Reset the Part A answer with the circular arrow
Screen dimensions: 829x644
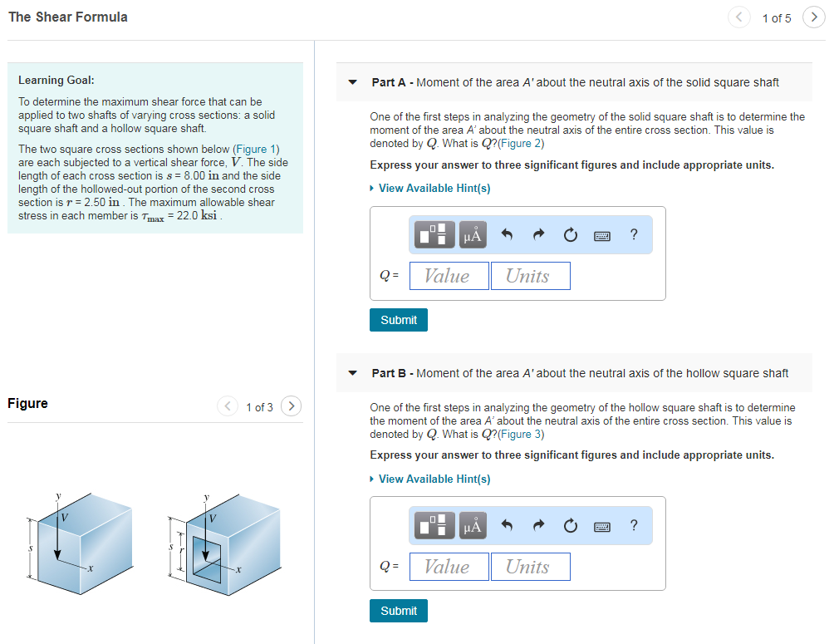(x=570, y=234)
